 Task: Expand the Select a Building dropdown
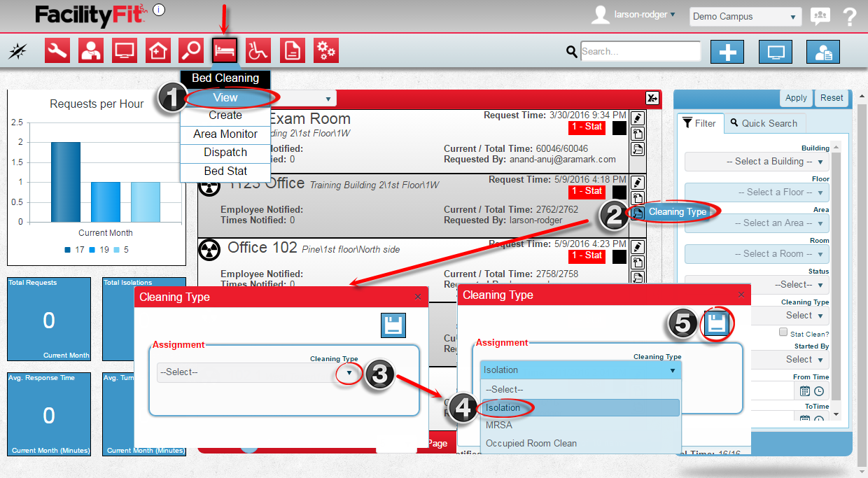757,162
